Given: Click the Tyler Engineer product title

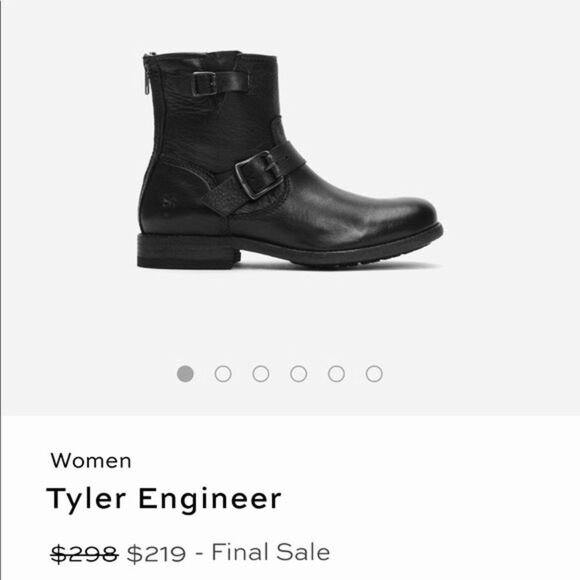Looking at the screenshot, I should (x=164, y=499).
